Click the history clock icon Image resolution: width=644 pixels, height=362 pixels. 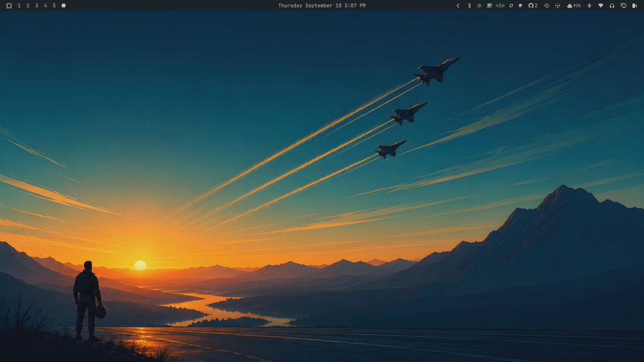[x=546, y=5]
